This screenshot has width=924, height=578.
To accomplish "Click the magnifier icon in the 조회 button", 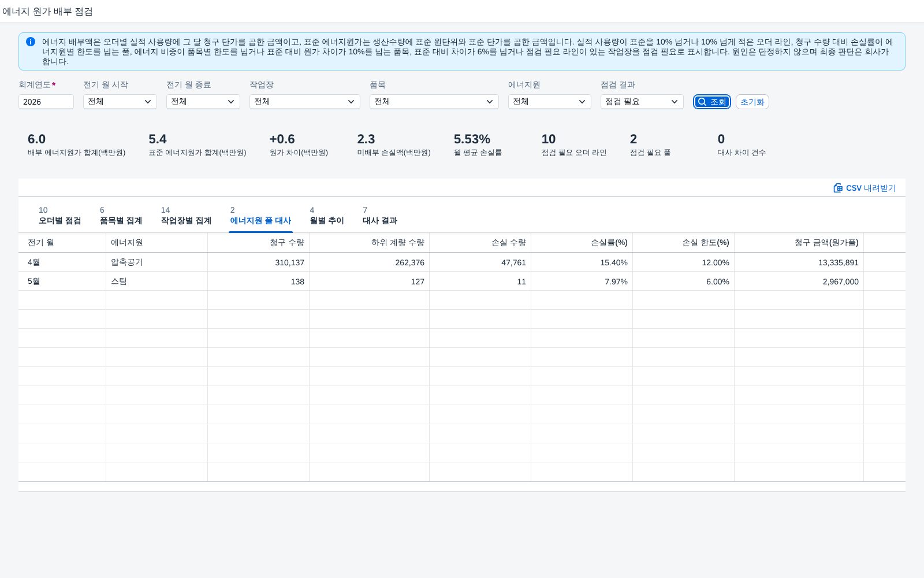I will click(702, 102).
